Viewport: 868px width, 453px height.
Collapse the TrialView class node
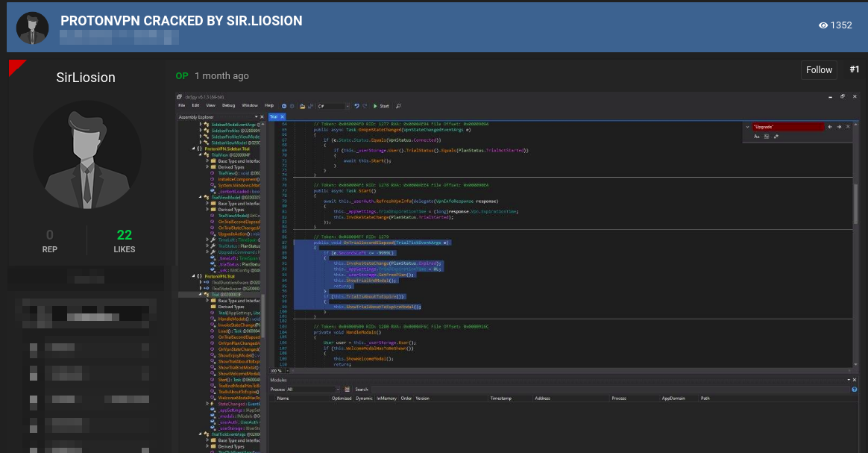(x=201, y=155)
